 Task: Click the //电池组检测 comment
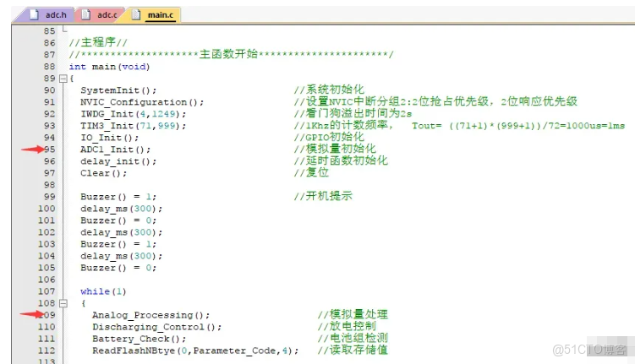click(x=353, y=338)
